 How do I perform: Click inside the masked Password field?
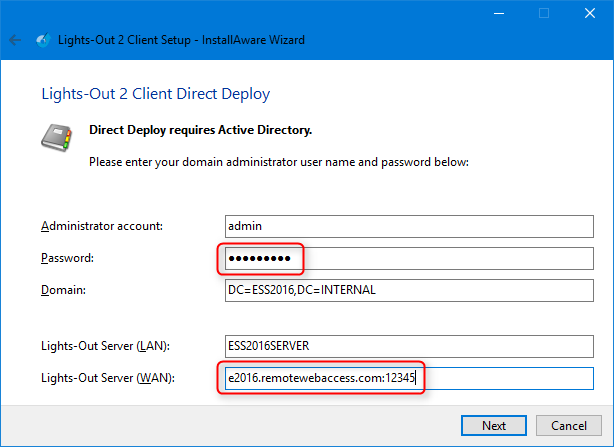tap(409, 258)
